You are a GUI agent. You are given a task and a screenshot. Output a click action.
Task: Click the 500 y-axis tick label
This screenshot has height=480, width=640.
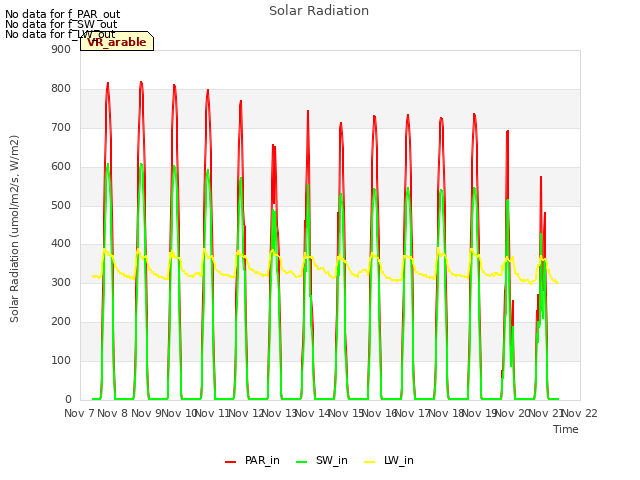click(x=61, y=205)
